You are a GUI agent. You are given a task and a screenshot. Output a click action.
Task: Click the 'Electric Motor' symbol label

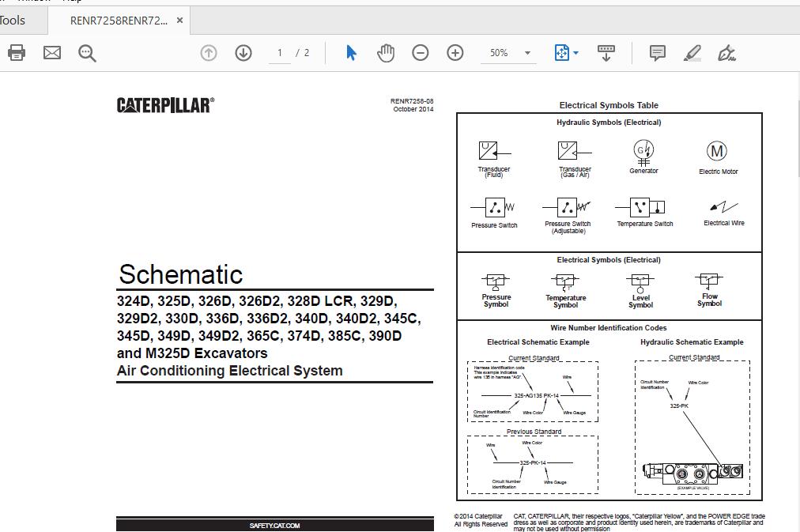pyautogui.click(x=718, y=172)
